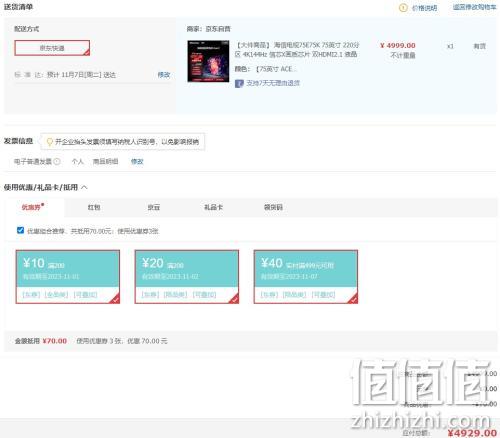Screen dimensions: 500x438
Task: Open the Hisense TV product thumbnail
Action: 208,61
